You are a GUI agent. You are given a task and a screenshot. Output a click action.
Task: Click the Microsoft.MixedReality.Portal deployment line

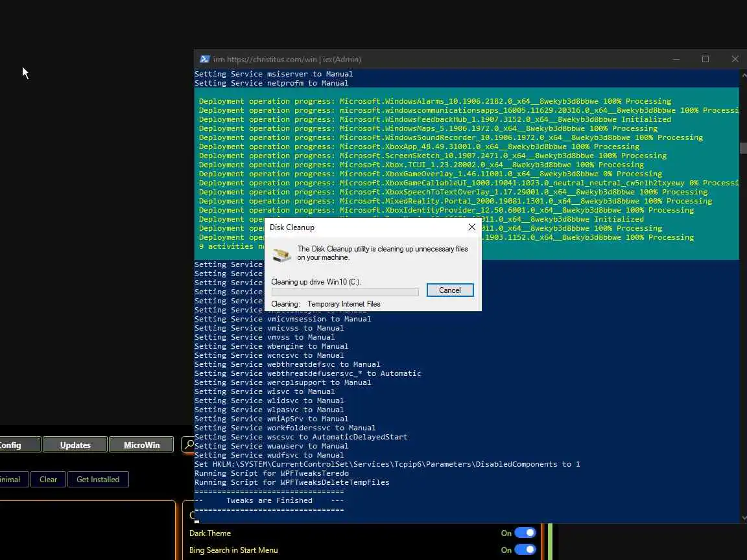click(455, 201)
